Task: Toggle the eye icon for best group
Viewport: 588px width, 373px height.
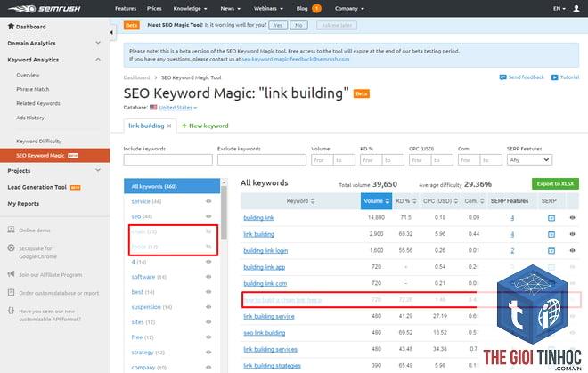Action: [208, 292]
